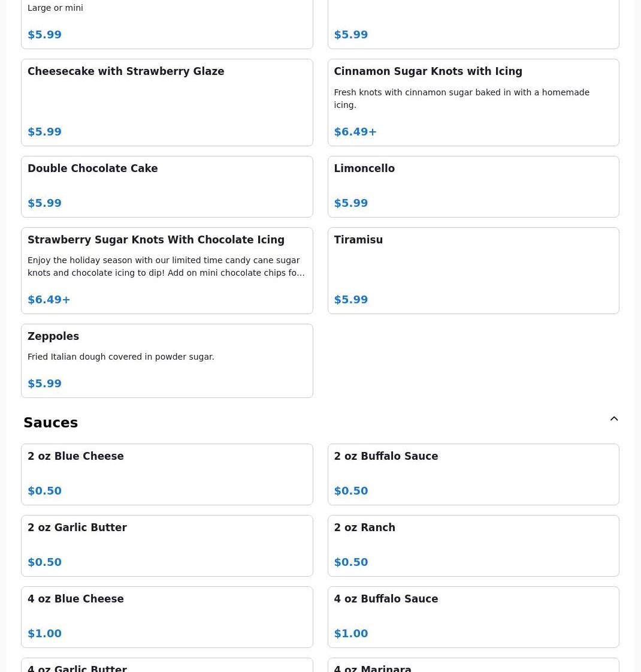Image resolution: width=641 pixels, height=672 pixels.
Task: Select the 2 oz Ranch sauce
Action: pyautogui.click(x=473, y=546)
